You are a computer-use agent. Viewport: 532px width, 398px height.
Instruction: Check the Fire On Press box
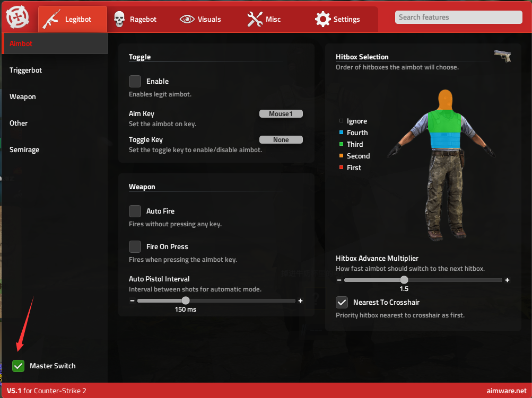coord(135,246)
